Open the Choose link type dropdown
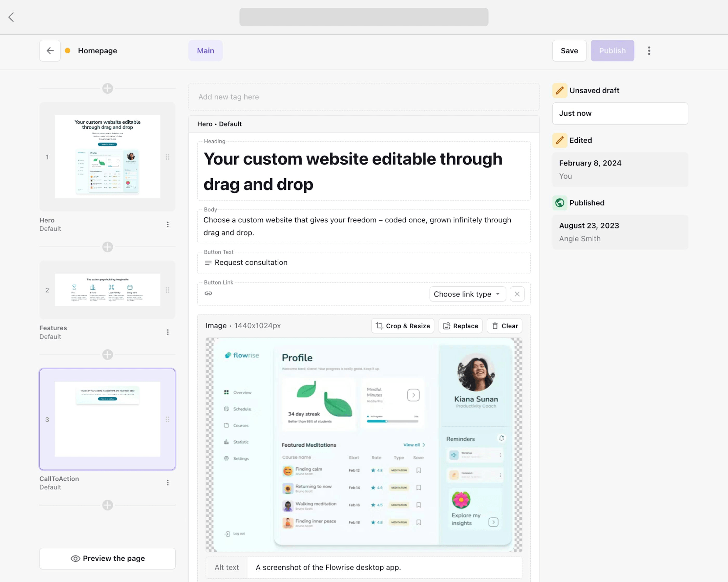 pos(466,294)
